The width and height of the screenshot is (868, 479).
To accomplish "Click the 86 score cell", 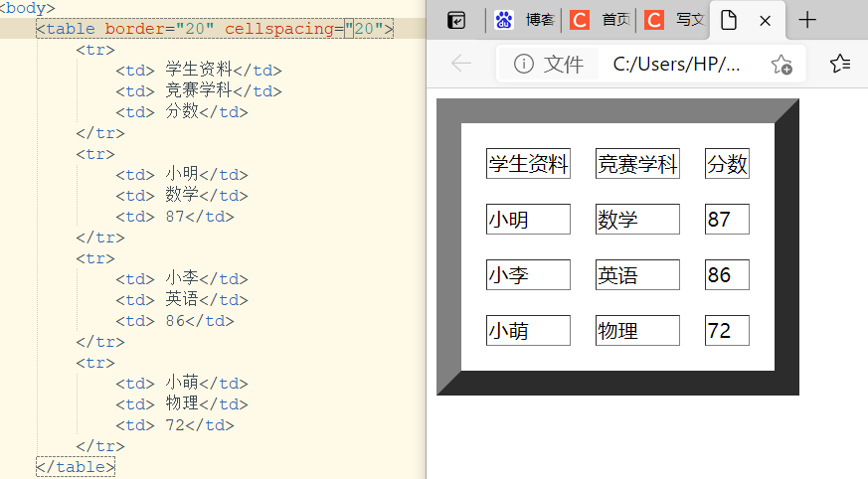I will [x=727, y=275].
